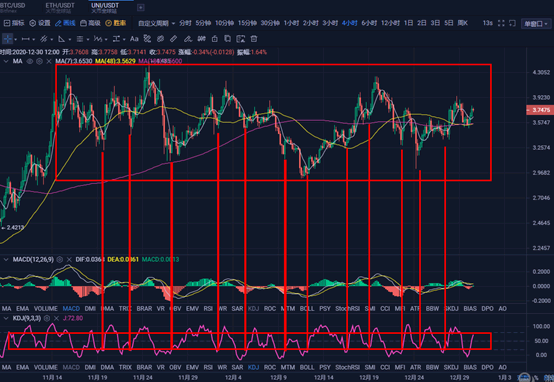Viewport: 554px width, 382px height.
Task: Select the horizontal line drawing tool
Action: pyautogui.click(x=25, y=39)
